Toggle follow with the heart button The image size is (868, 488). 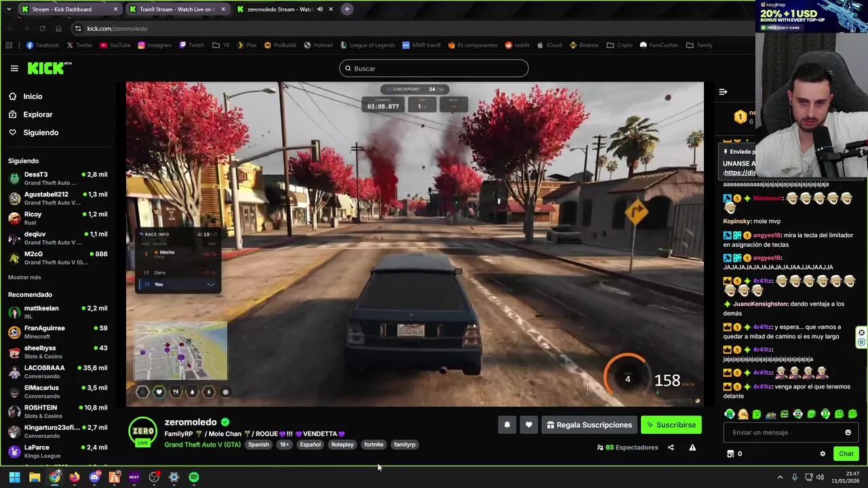click(x=529, y=425)
